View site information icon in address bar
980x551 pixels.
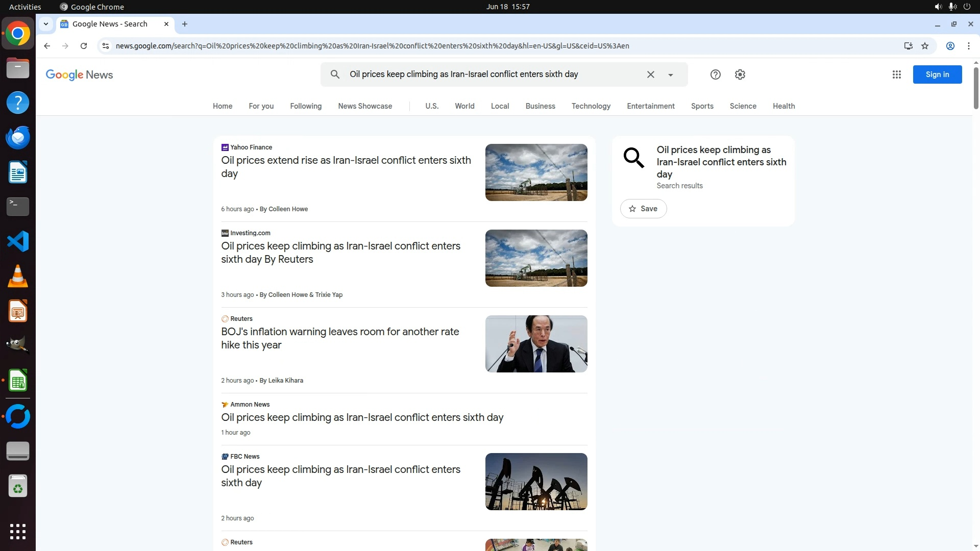point(105,46)
